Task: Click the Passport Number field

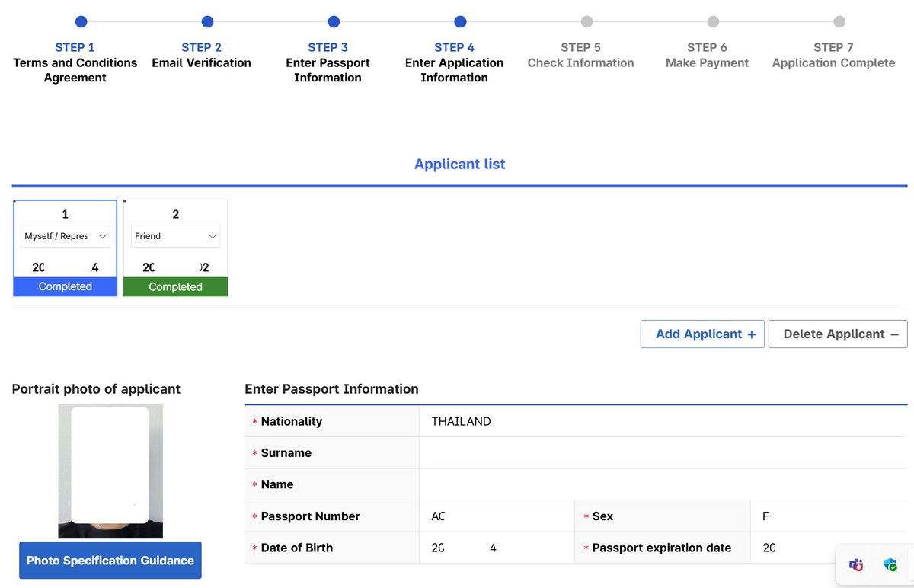Action: tap(495, 516)
